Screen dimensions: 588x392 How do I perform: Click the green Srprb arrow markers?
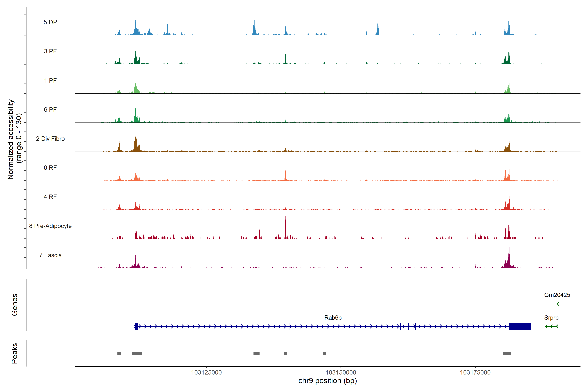[x=552, y=326]
